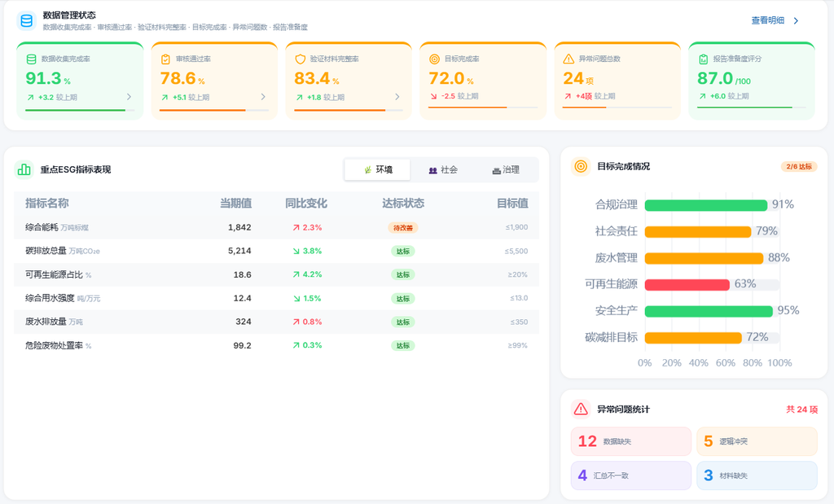Click the red up arrow in the 废水排放量 row
Image resolution: width=834 pixels, height=504 pixels.
[296, 322]
